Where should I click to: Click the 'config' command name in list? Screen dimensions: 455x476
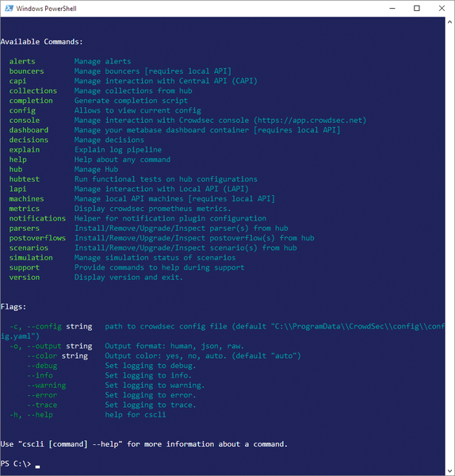[22, 110]
